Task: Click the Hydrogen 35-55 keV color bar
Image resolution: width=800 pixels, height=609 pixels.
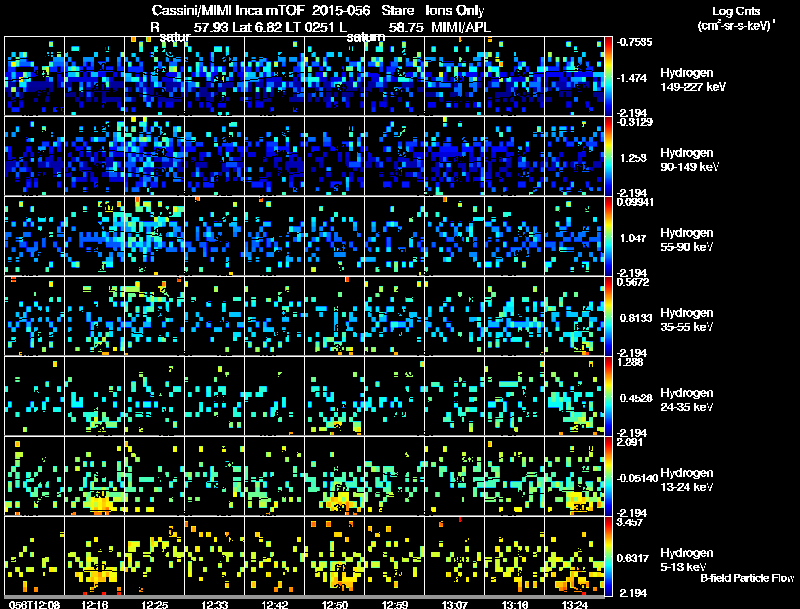Action: [x=608, y=316]
